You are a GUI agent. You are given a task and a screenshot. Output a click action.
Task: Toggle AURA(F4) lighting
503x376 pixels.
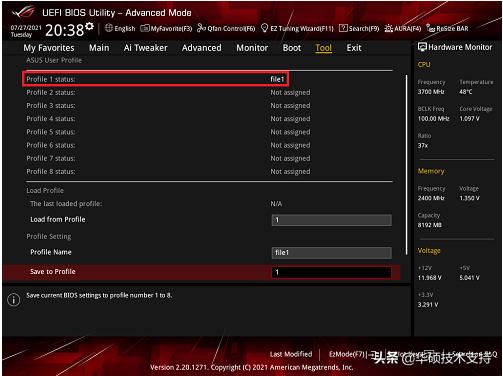403,28
